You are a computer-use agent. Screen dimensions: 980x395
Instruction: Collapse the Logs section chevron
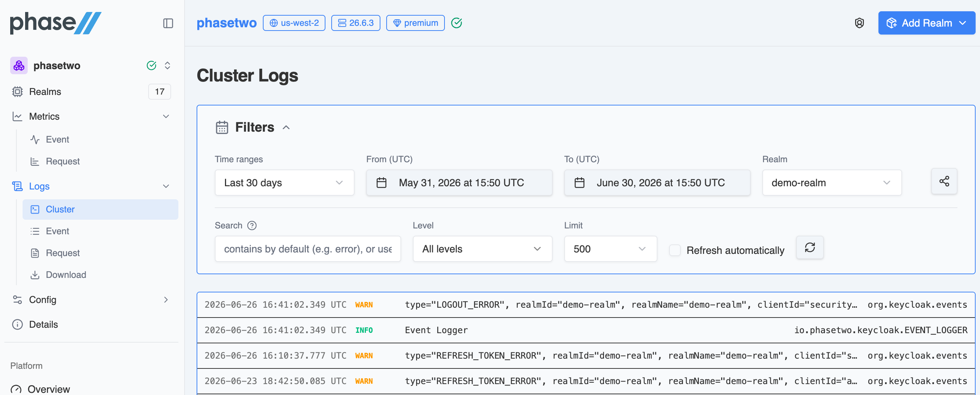(x=166, y=186)
